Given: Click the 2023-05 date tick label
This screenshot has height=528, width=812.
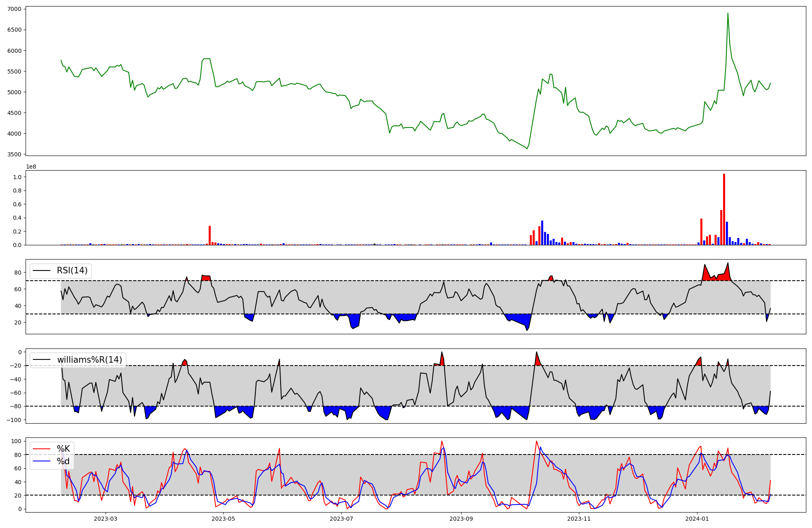Looking at the screenshot, I should pos(223,519).
